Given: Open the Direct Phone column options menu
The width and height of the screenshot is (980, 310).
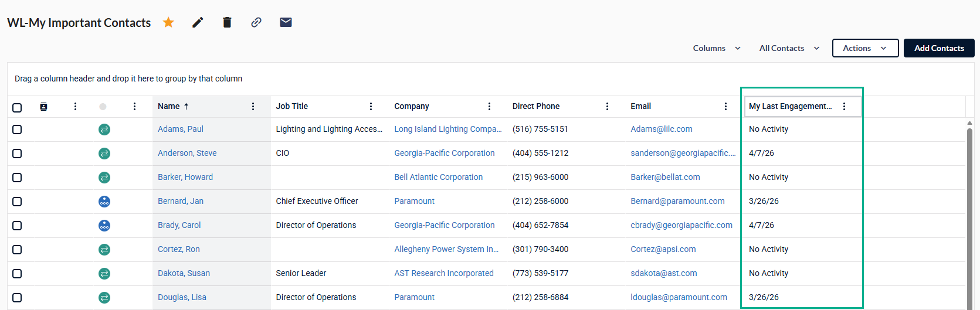Looking at the screenshot, I should pos(607,106).
